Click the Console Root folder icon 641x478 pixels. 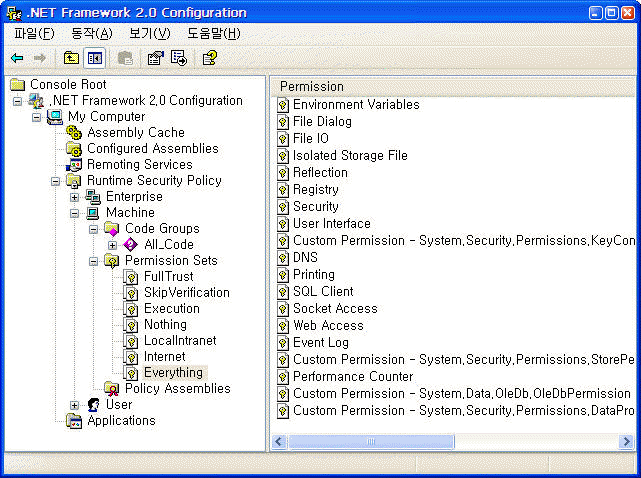pos(18,85)
